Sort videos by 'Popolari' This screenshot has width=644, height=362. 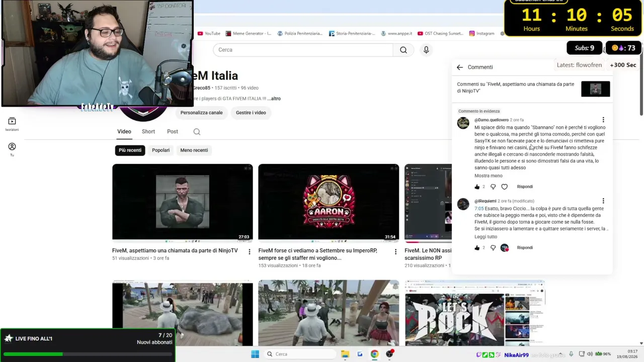pyautogui.click(x=161, y=150)
